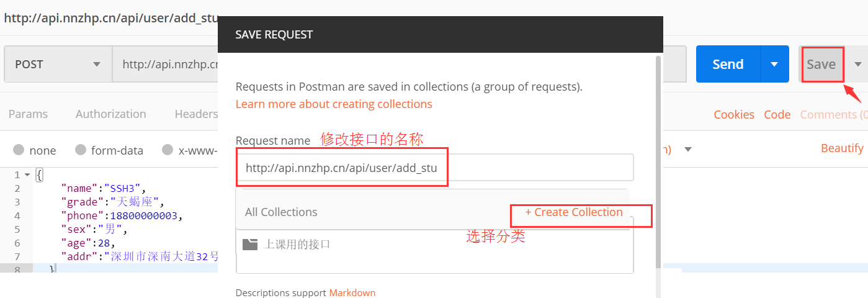This screenshot has height=298, width=868.
Task: Click the Save Request dialog scrollbar
Action: coord(658,155)
